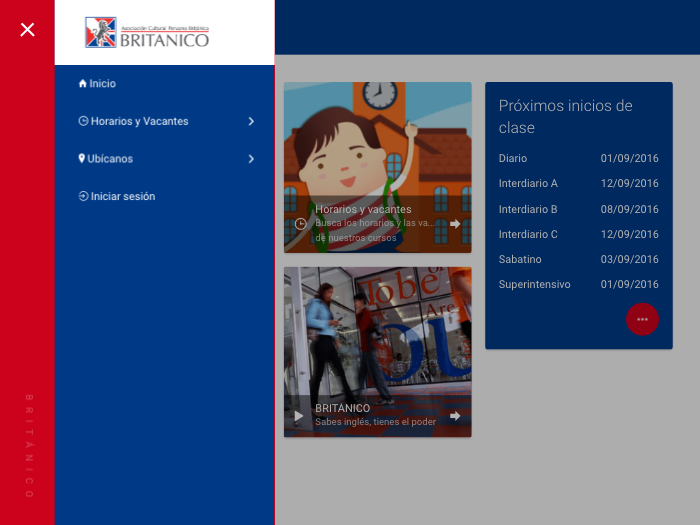This screenshot has height=525, width=700.
Task: Click the 'Horarios y vacantes' card title text
Action: (x=363, y=209)
